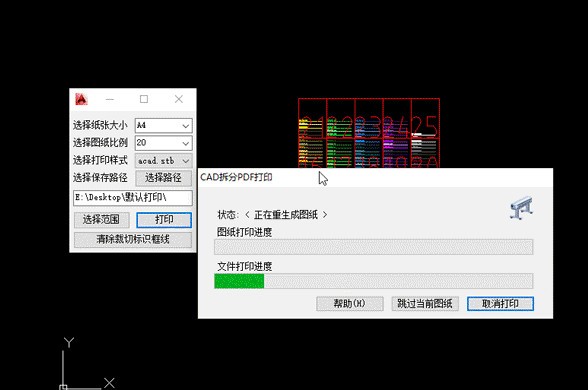Screen dimensions: 588x390
Task: Maximize the small print settings dialog
Action: click(144, 99)
